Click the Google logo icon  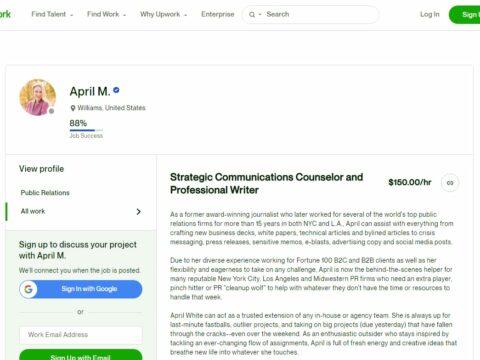click(28, 289)
